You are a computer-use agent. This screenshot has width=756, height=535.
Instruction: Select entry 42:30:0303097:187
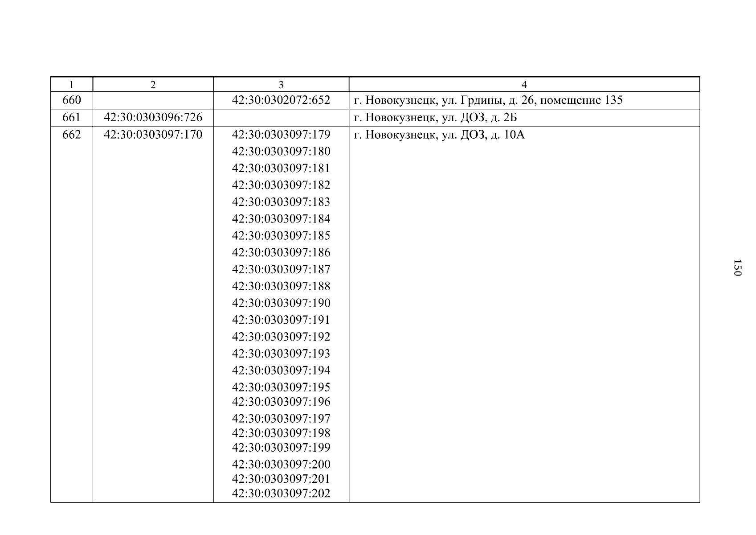281,269
